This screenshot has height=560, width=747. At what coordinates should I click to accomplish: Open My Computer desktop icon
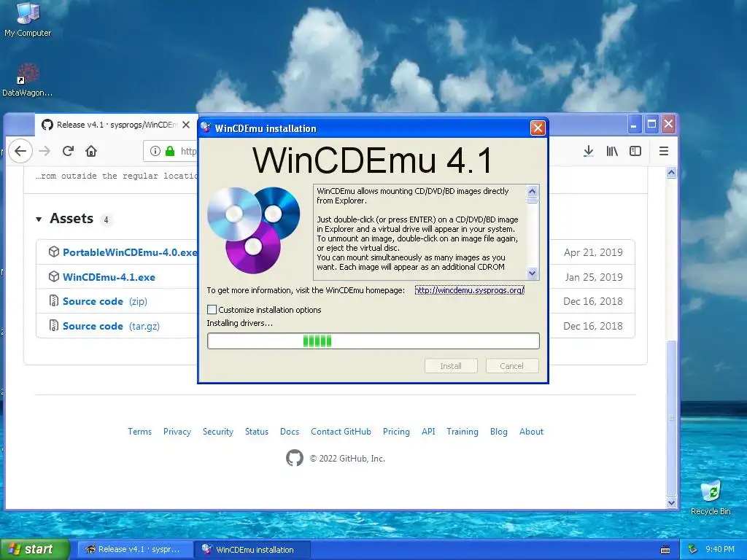(28, 20)
